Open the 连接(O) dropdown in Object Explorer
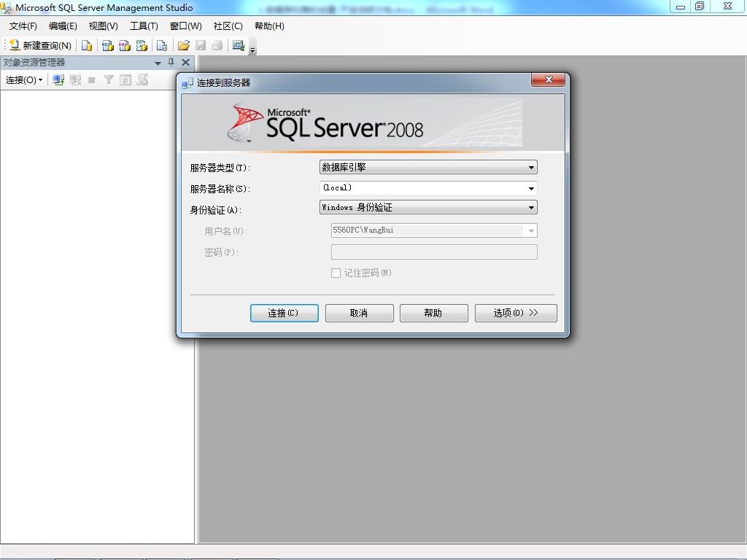The height and width of the screenshot is (560, 747). point(24,80)
